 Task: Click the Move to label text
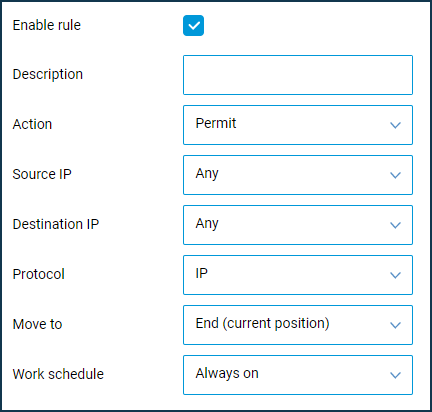pyautogui.click(x=38, y=324)
